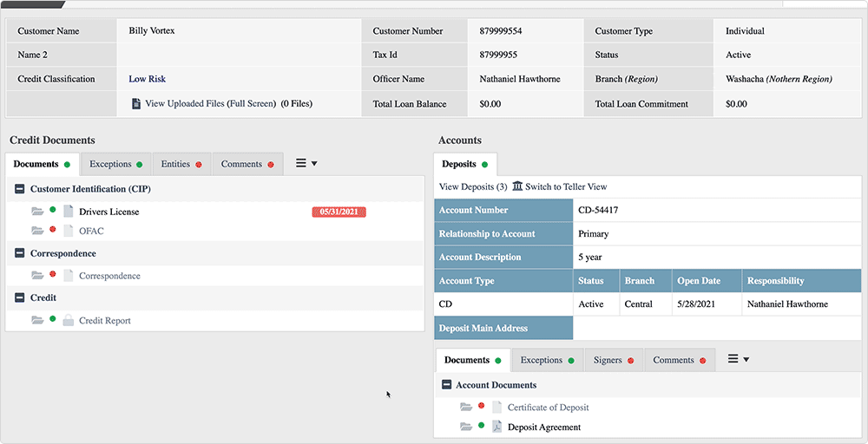This screenshot has width=868, height=444.
Task: Click the Low Risk credit classification link
Action: tap(147, 79)
